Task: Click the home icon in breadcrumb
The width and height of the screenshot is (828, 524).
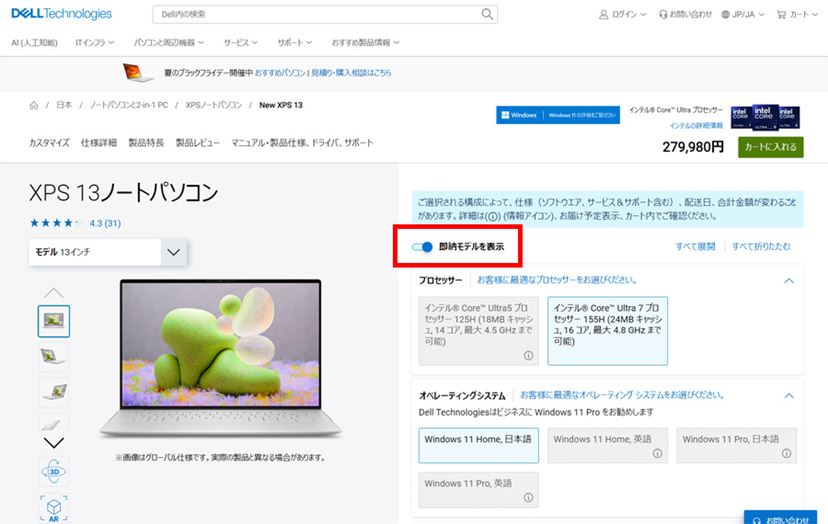Action: 34,105
